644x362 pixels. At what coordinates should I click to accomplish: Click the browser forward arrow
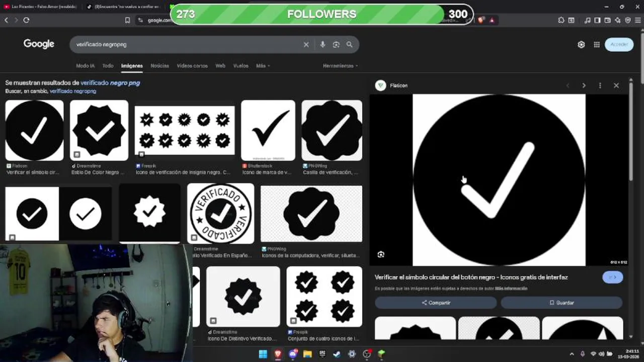[x=16, y=20]
